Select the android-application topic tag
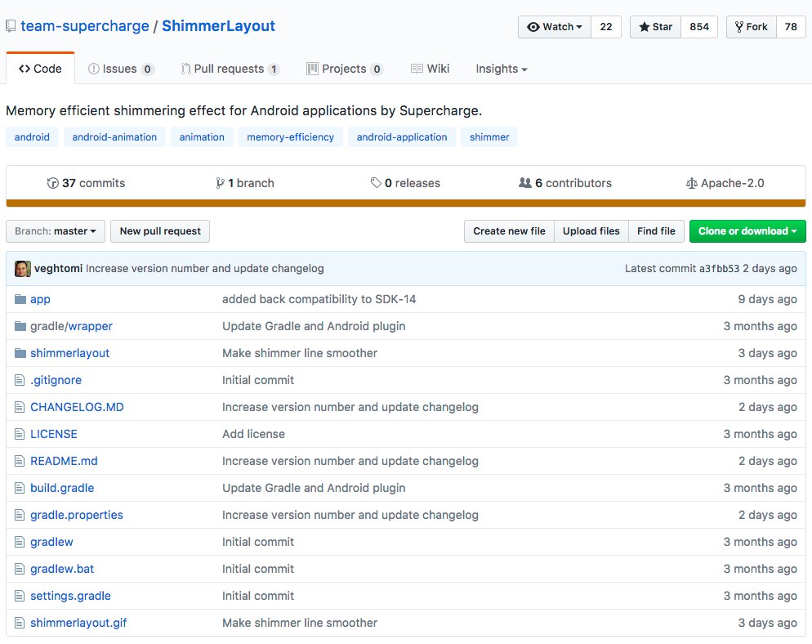 click(x=402, y=136)
